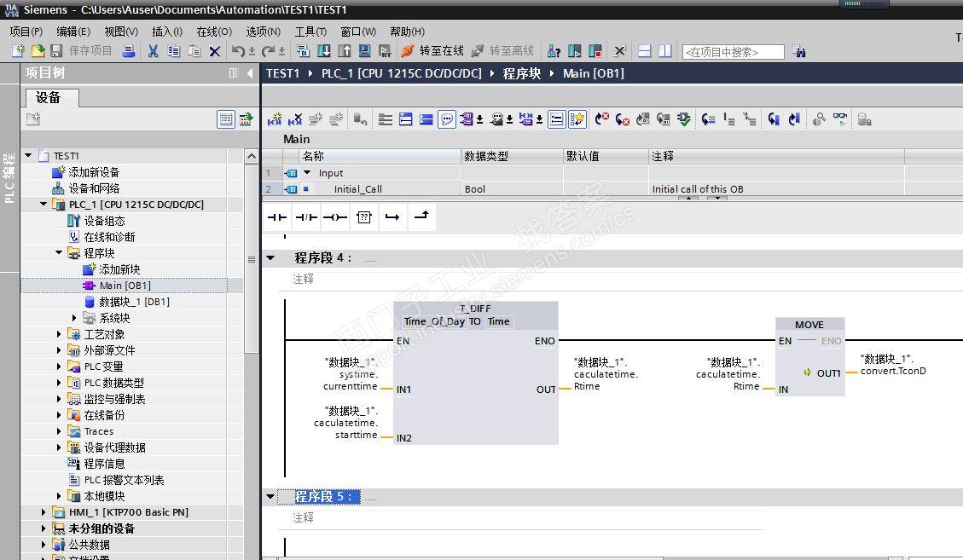Delete network with the editor toolbar icon
This screenshot has width=963, height=560.
tap(295, 119)
